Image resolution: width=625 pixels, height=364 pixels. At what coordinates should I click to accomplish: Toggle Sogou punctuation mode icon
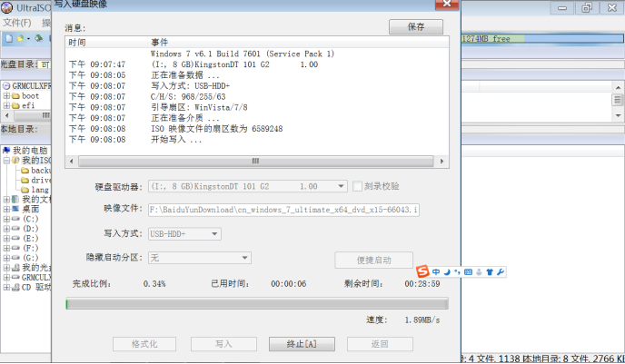(457, 272)
